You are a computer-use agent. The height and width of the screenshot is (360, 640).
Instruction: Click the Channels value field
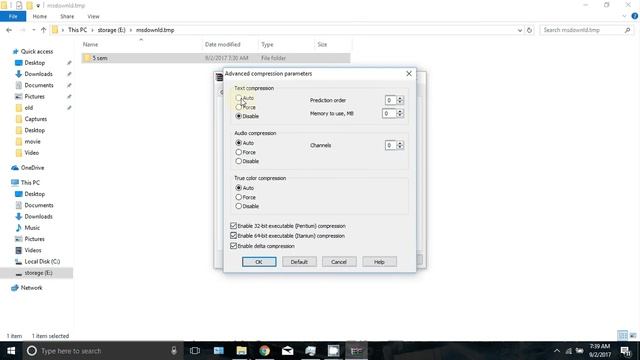390,145
